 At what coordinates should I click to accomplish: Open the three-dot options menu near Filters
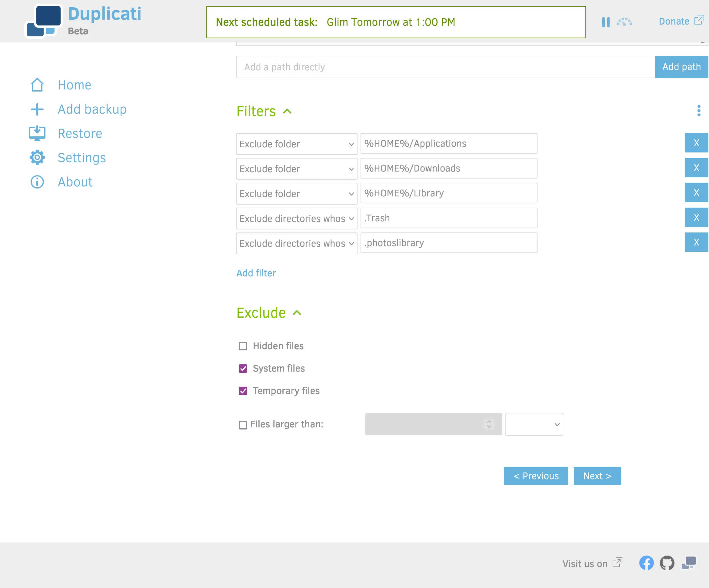pos(698,111)
